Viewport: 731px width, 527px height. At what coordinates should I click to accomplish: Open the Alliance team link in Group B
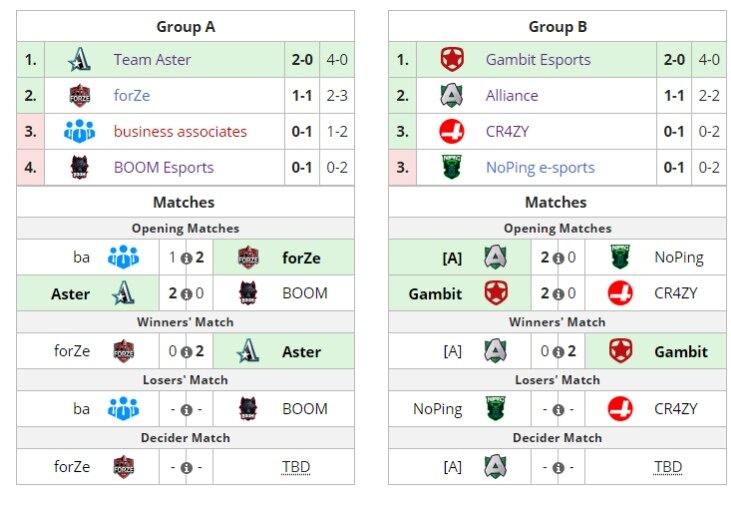511,96
